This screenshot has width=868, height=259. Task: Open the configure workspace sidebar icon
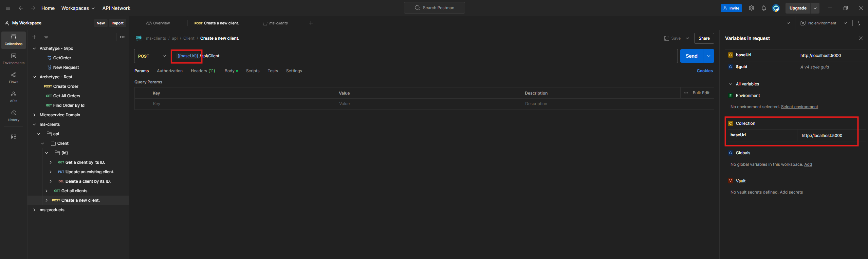[x=14, y=137]
